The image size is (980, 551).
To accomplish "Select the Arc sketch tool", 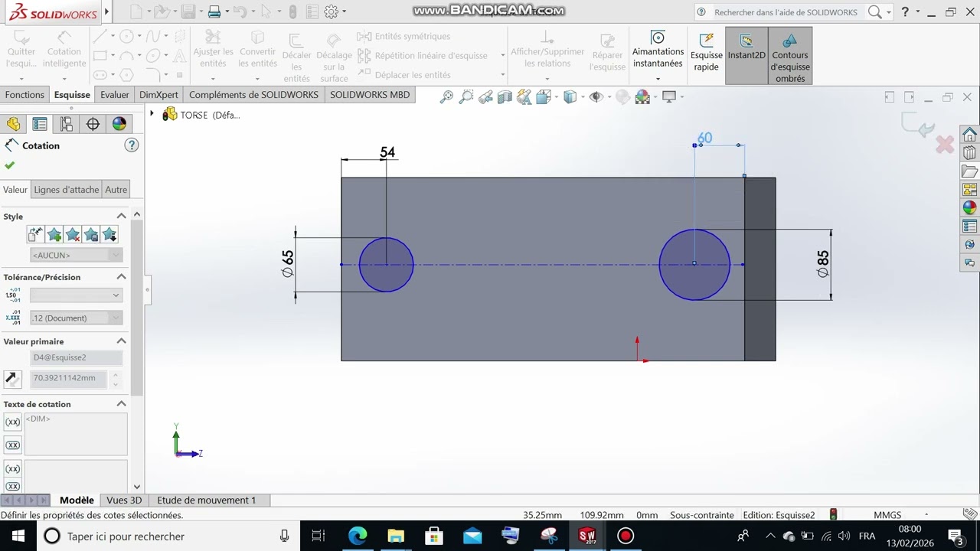I will point(126,55).
